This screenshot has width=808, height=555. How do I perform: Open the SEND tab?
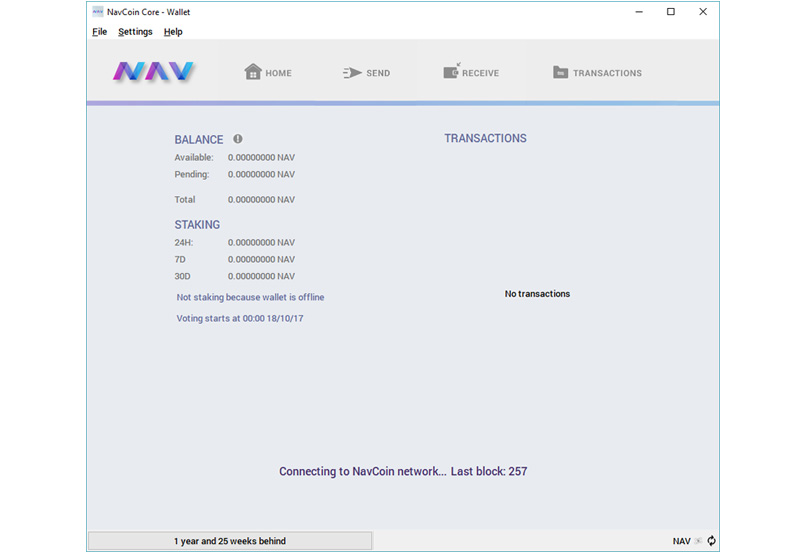pos(366,73)
